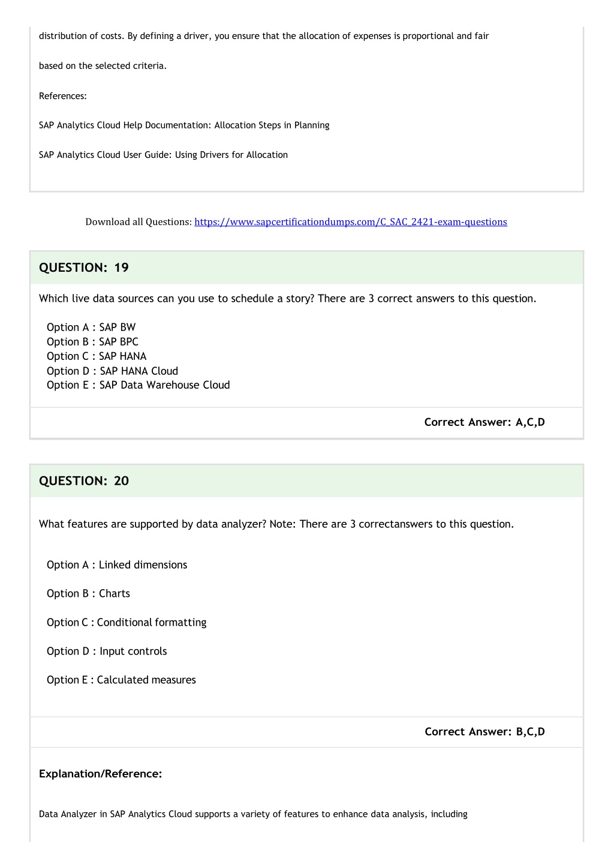614x868 pixels.
Task: Click the Explanation/Reference heading
Action: 101,774
